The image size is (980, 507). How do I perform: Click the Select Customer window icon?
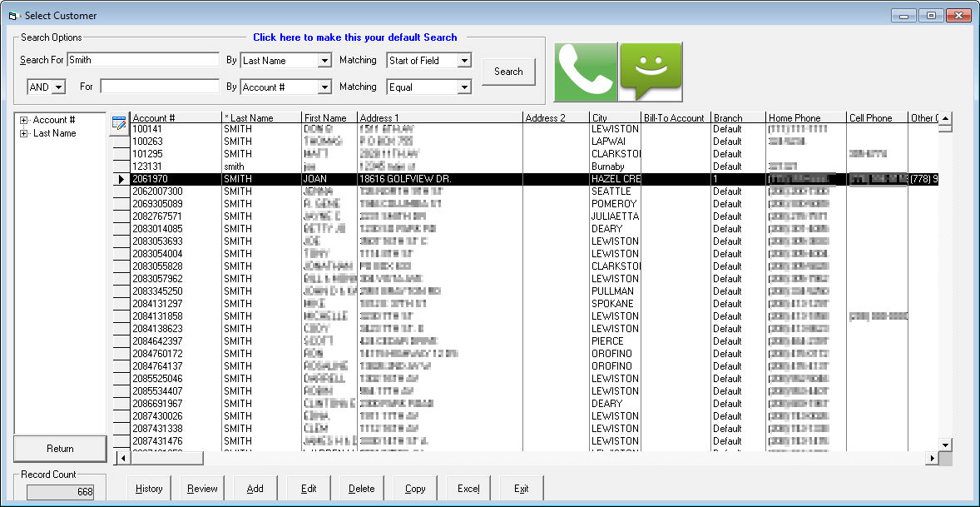pyautogui.click(x=14, y=16)
